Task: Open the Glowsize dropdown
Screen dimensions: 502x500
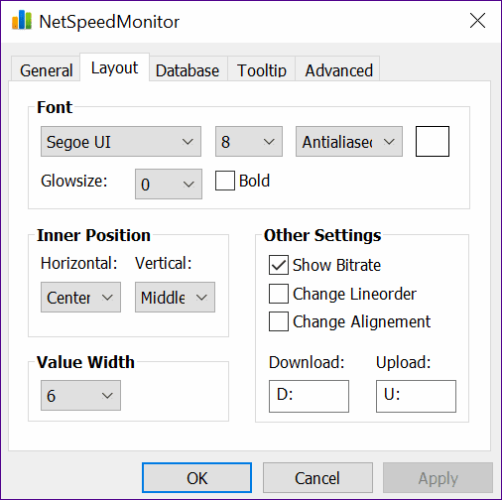Action: click(168, 184)
